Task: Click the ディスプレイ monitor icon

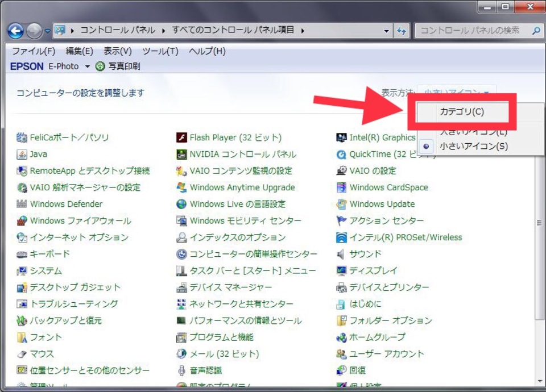Action: tap(341, 271)
